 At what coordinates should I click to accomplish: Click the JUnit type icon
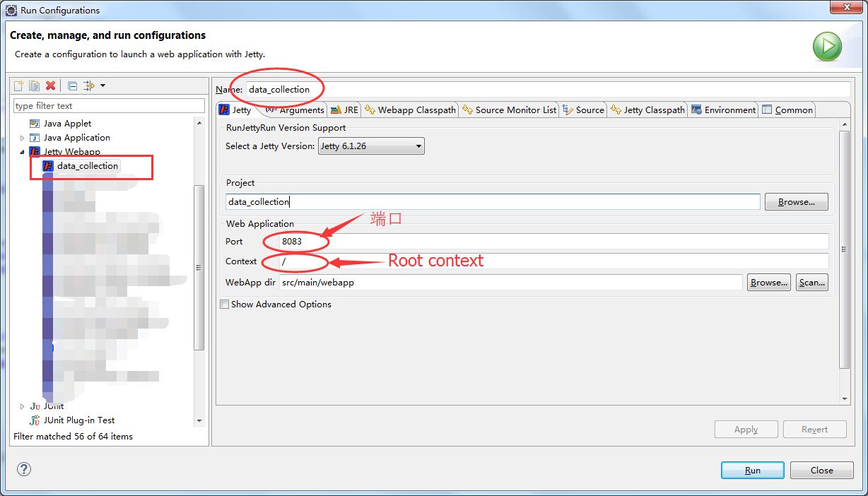(35, 406)
